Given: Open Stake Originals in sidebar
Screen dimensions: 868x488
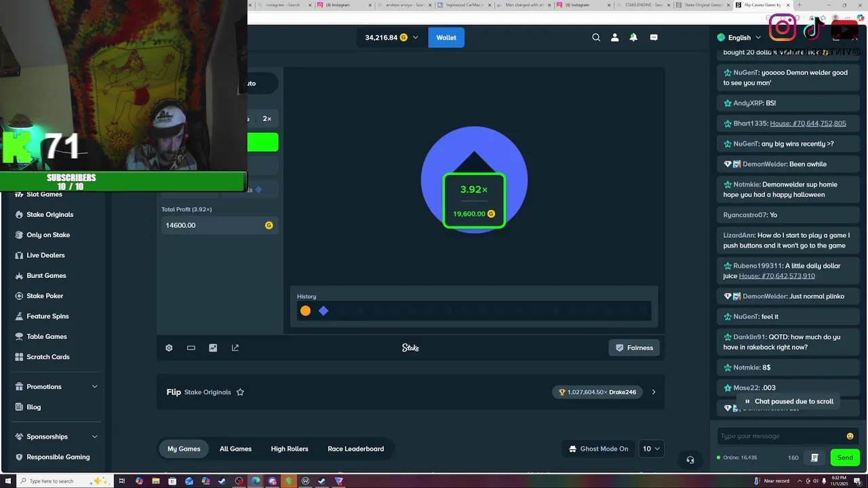Looking at the screenshot, I should pyautogui.click(x=50, y=214).
